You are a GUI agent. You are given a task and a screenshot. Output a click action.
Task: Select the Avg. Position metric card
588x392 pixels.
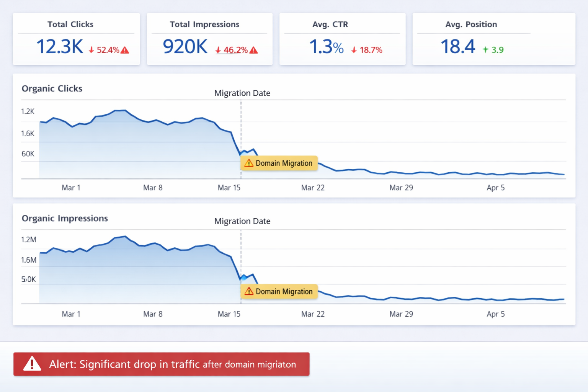click(x=493, y=39)
